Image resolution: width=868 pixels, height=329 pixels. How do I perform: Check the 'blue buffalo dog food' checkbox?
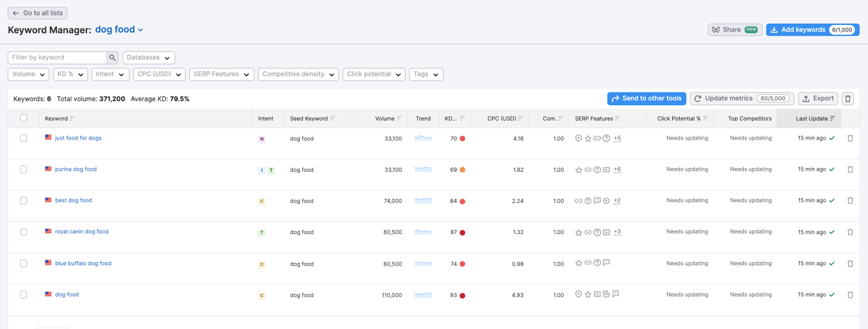[23, 263]
